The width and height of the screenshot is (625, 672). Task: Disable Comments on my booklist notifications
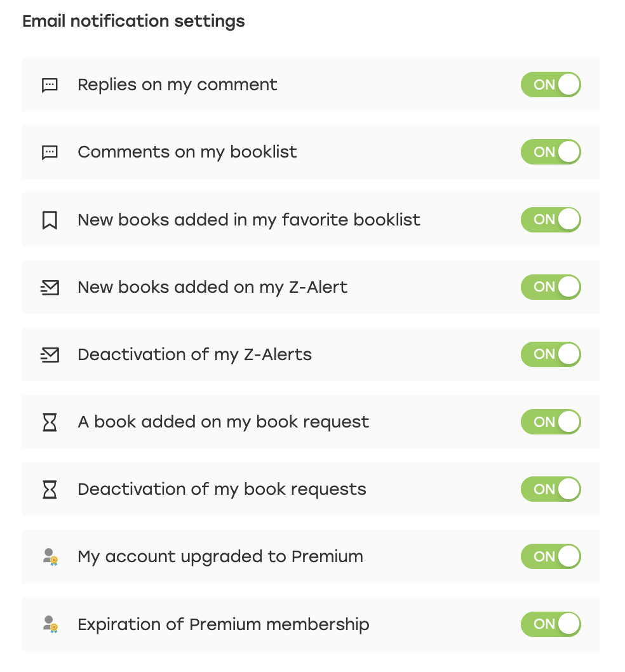551,152
